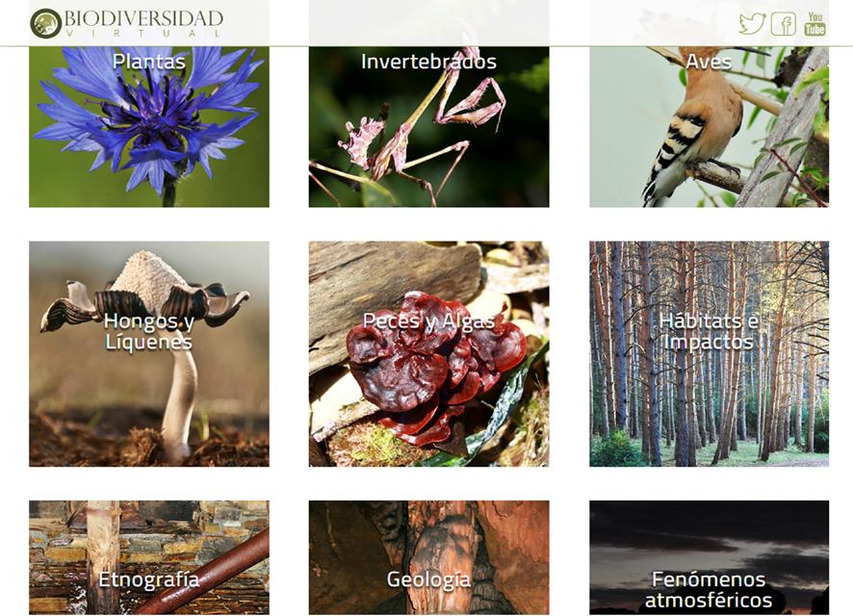Open the Invertebrados mantis tile
Screen dimensions: 853x616
tap(428, 127)
